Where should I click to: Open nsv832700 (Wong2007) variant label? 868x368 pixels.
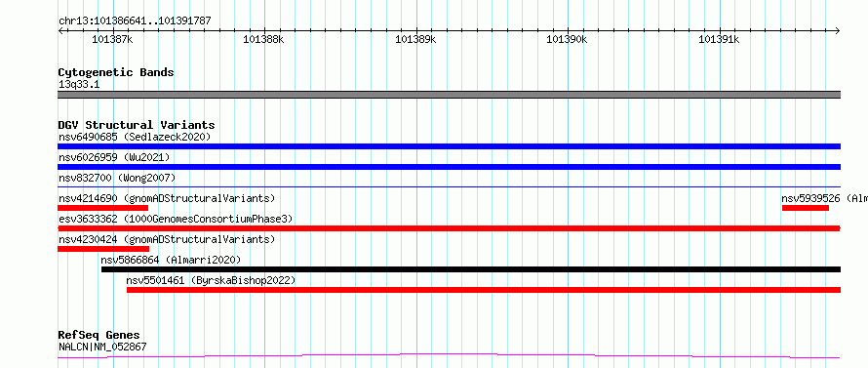point(117,178)
